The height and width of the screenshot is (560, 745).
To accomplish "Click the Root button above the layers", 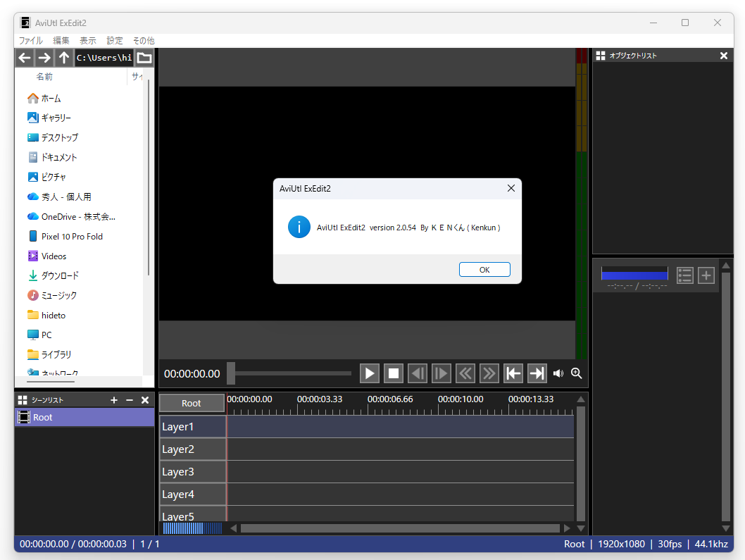I will 192,403.
